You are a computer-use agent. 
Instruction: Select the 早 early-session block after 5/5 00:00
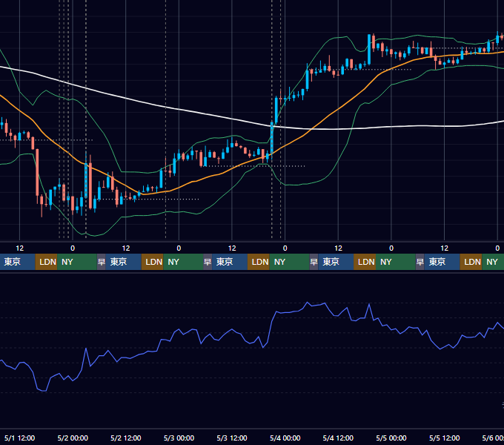click(x=420, y=262)
